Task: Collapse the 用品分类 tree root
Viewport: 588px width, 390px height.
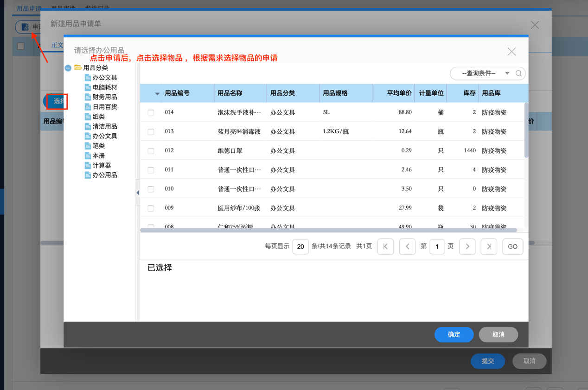Action: (68, 68)
